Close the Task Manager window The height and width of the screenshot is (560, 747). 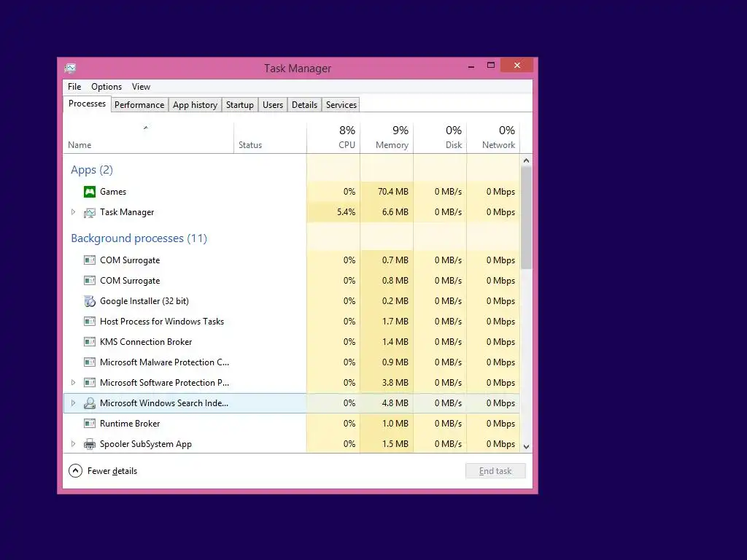[517, 65]
